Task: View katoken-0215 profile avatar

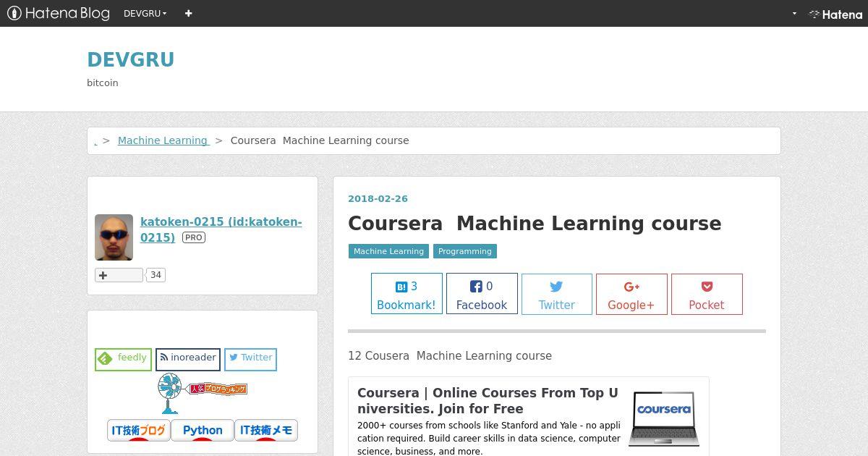Action: (114, 237)
